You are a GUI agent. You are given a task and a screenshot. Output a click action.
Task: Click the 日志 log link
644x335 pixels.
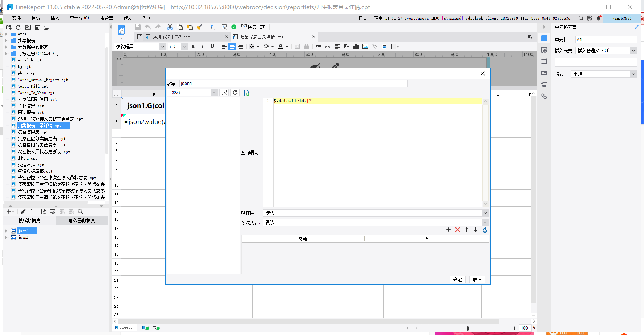click(363, 18)
